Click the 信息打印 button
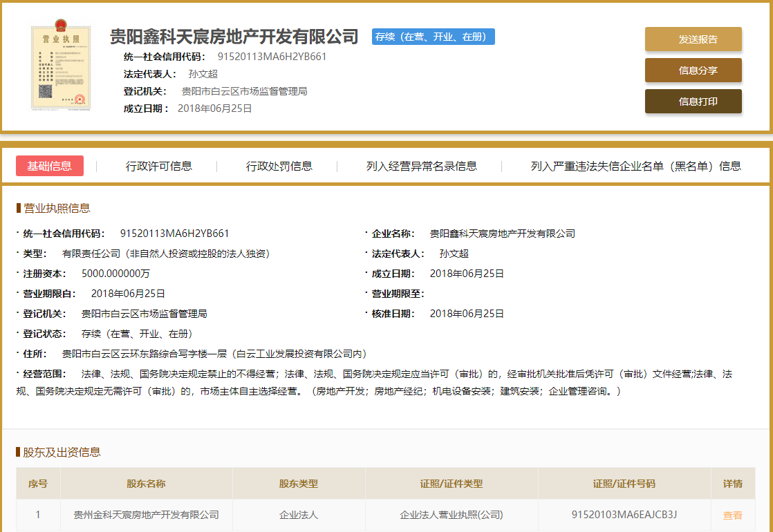 point(693,100)
